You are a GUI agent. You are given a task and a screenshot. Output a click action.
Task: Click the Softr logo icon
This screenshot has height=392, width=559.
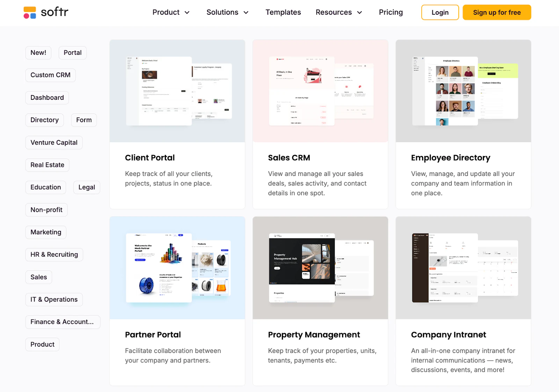[30, 13]
